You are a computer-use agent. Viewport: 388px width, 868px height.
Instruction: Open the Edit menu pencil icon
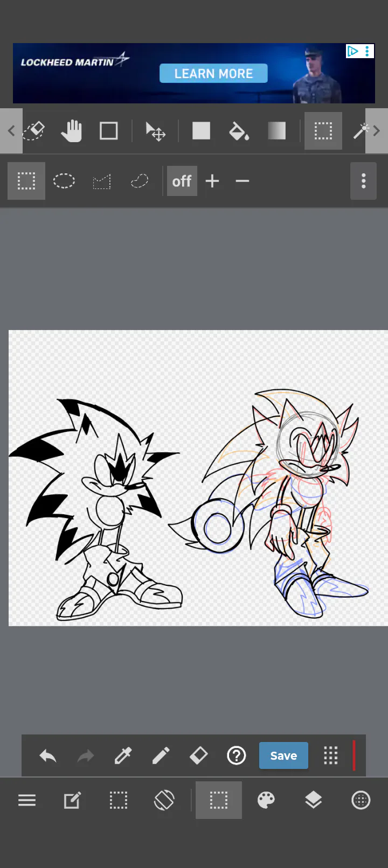click(x=72, y=800)
